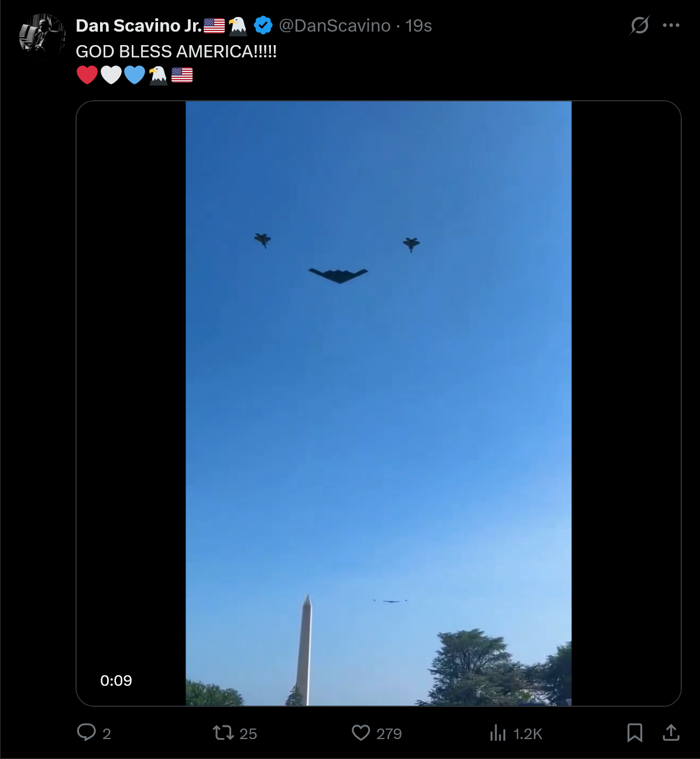Click the blue verified checkmark badge
Image resolution: width=700 pixels, height=759 pixels.
(x=263, y=26)
